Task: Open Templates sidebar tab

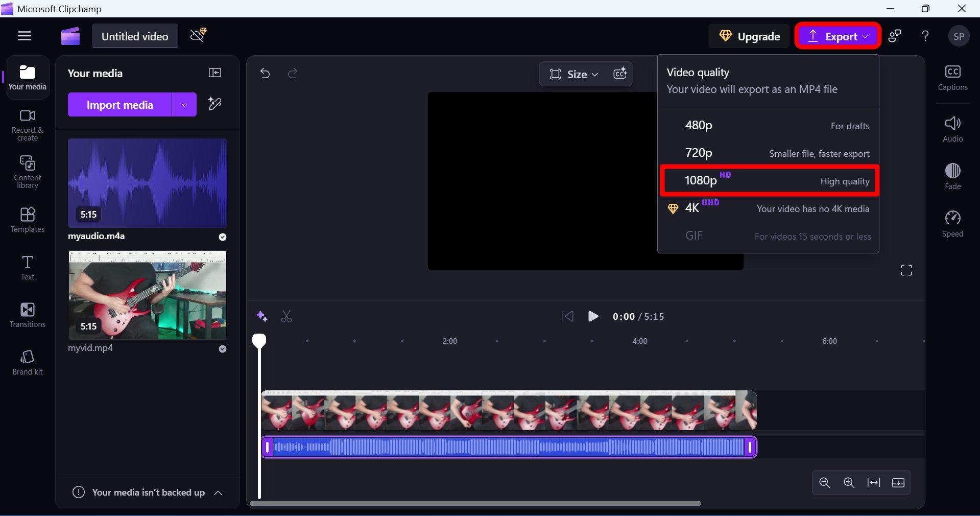Action: click(28, 220)
